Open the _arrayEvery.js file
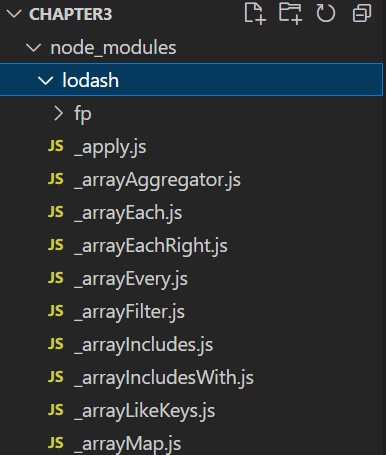This screenshot has width=386, height=455. (131, 279)
